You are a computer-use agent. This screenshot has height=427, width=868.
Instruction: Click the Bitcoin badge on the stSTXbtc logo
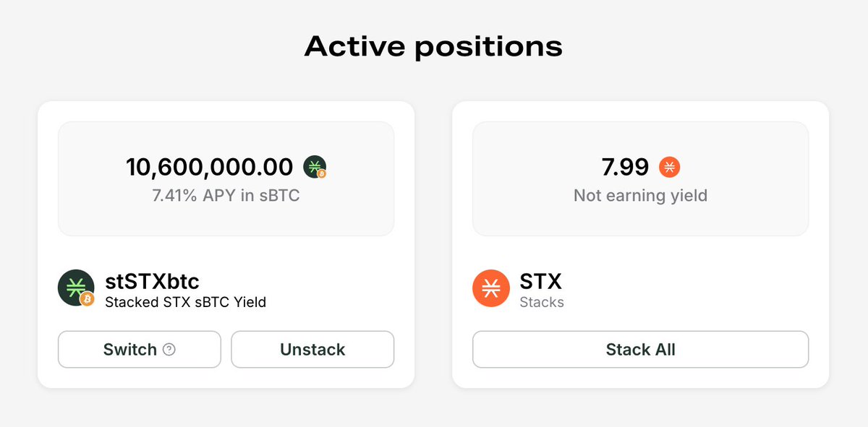point(88,298)
